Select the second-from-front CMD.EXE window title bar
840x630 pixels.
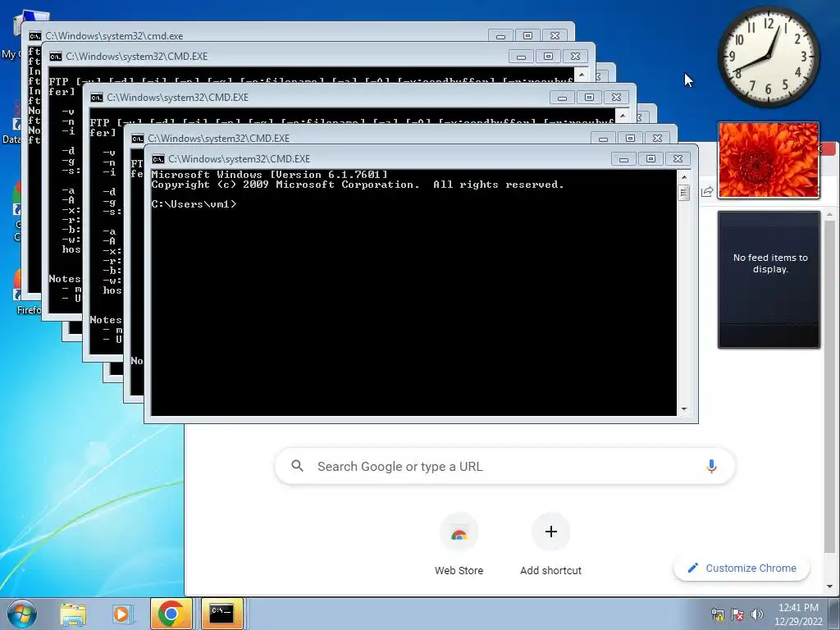359,138
